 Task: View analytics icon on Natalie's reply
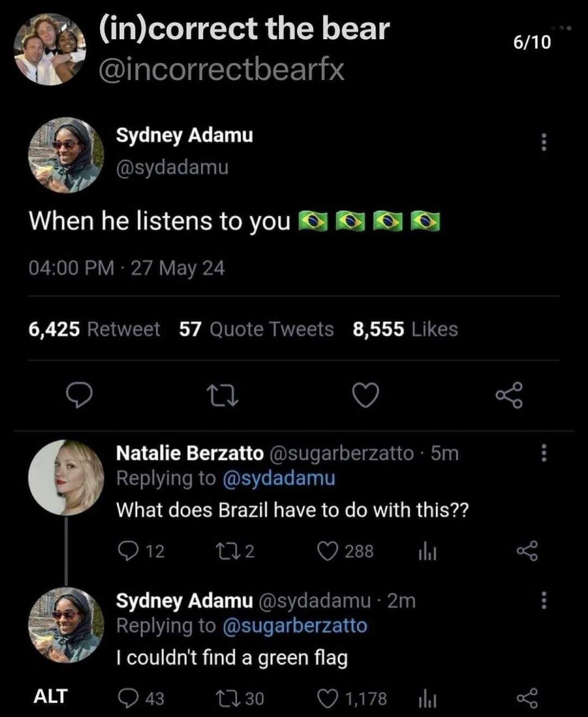pos(427,552)
